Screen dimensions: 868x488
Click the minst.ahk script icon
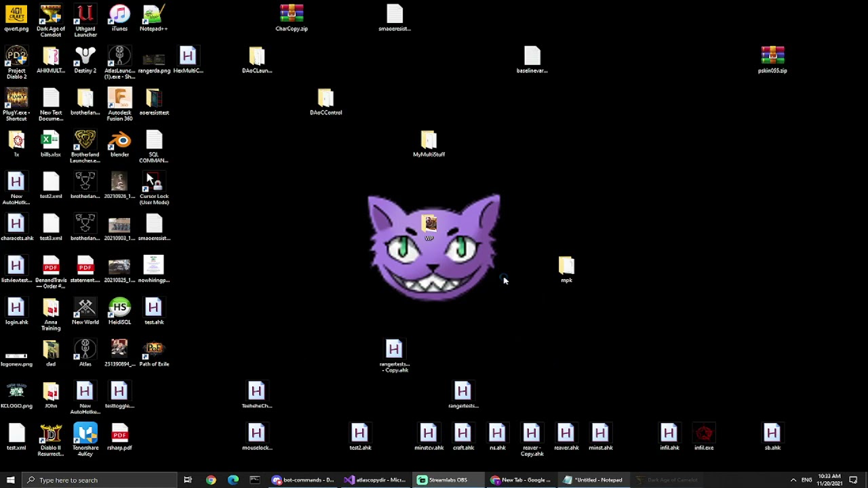[x=601, y=438]
